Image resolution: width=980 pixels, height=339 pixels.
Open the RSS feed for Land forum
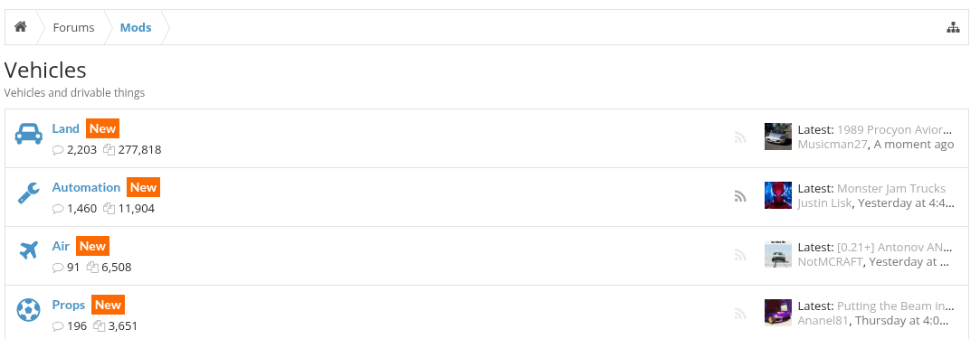pyautogui.click(x=740, y=138)
